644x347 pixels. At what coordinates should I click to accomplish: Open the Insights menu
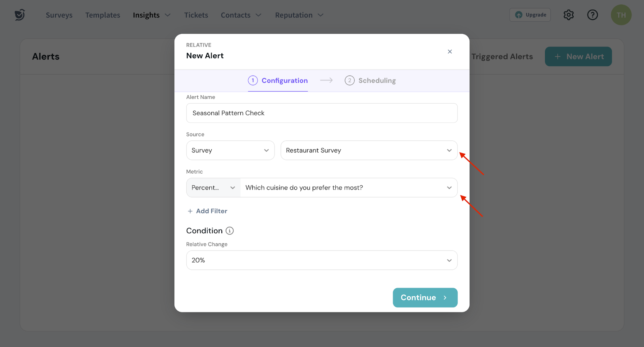(x=151, y=15)
